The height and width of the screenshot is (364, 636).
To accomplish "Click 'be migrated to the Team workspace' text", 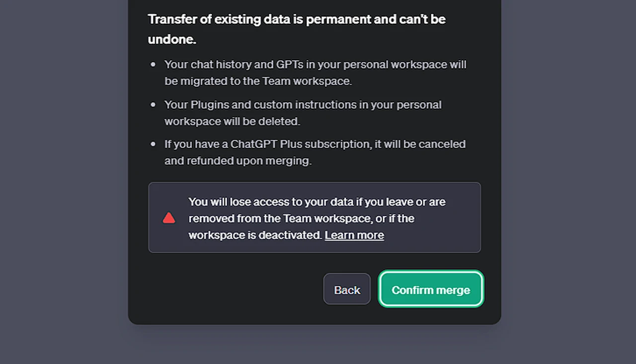I will pos(258,81).
